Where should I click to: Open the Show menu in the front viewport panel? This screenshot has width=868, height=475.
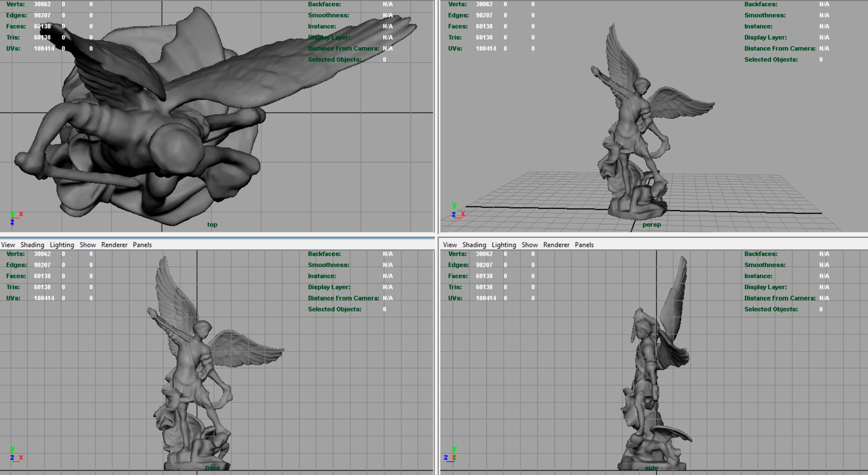[88, 245]
